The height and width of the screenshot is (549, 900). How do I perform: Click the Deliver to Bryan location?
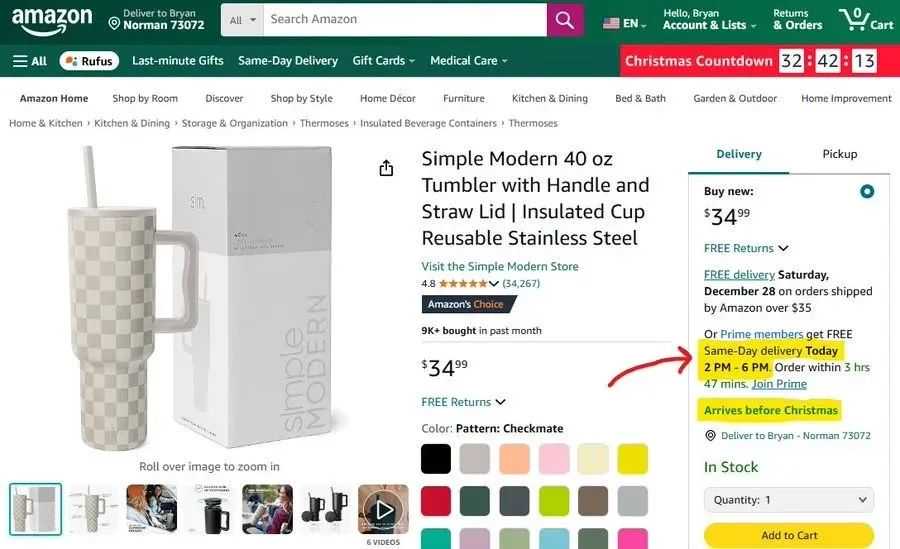click(156, 20)
